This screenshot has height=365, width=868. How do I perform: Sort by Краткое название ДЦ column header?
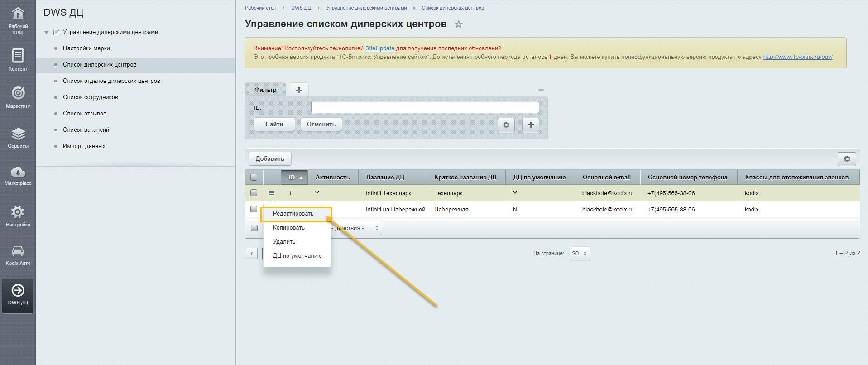(x=465, y=178)
